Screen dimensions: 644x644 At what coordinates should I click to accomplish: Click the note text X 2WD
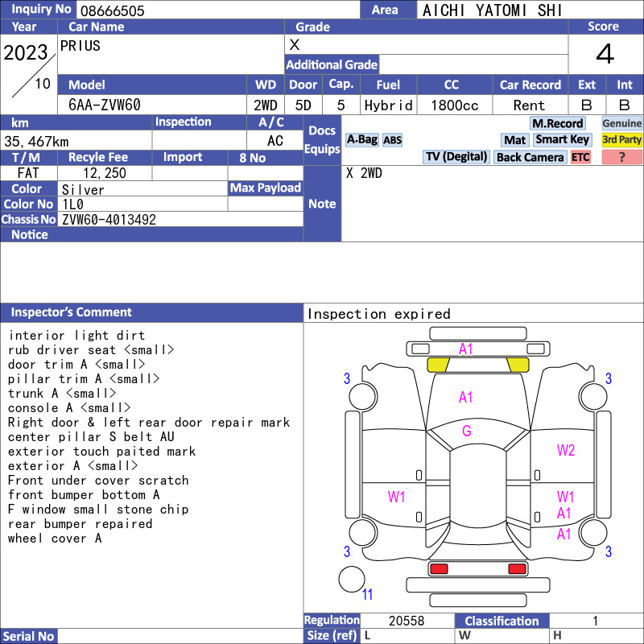364,173
